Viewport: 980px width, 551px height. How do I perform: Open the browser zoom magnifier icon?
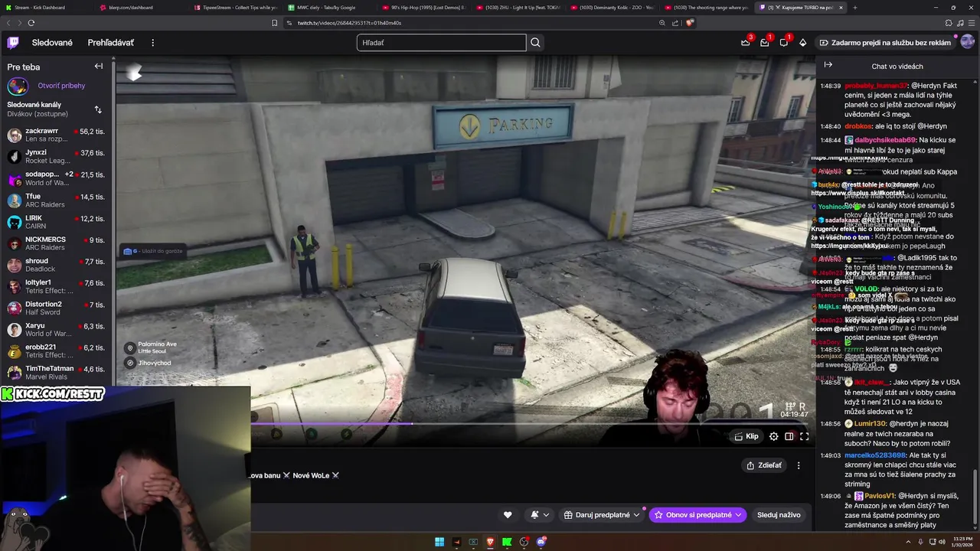tap(662, 23)
